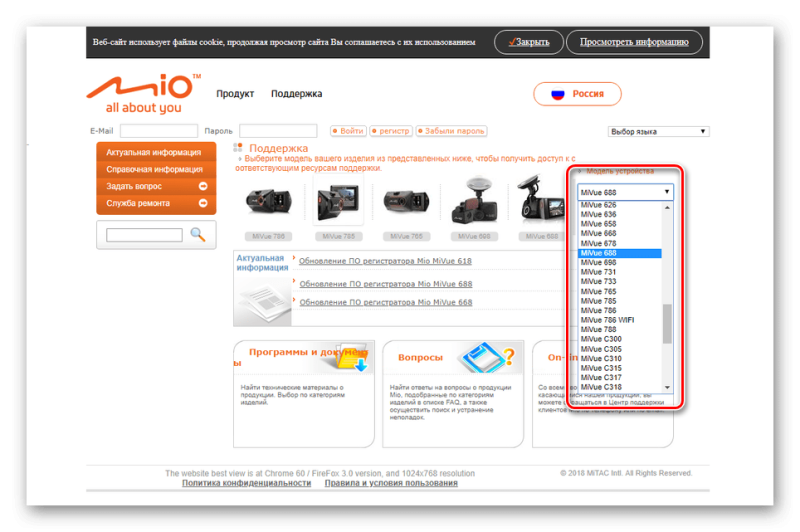
Task: Choose MiVue C305 from the list
Action: [x=620, y=349]
